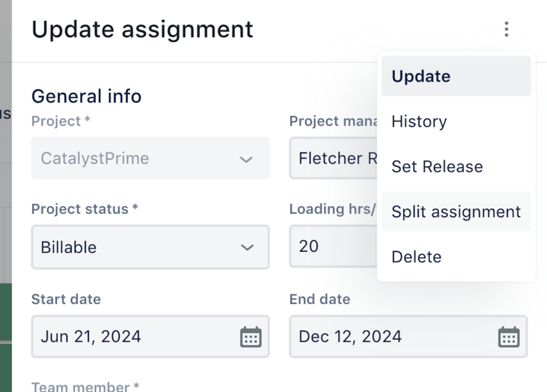
Task: Expand the CatalystPrime project dropdown chevron
Action: (246, 159)
